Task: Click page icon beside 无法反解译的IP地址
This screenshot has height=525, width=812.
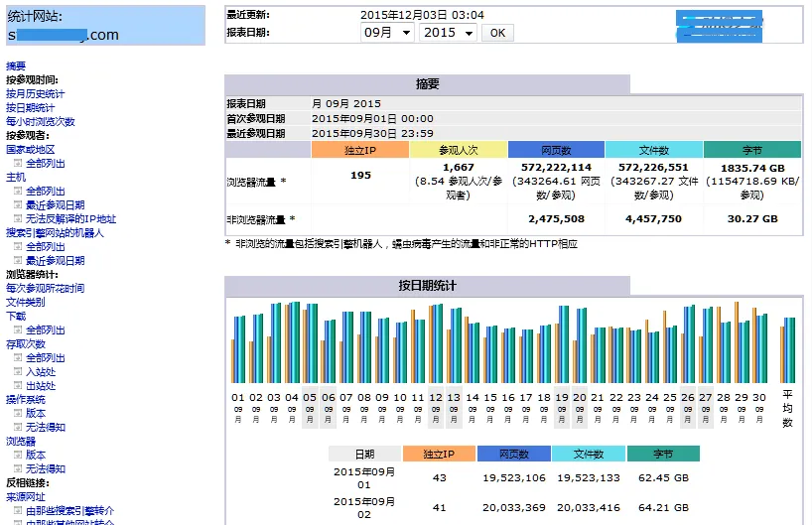Action: pos(18,219)
